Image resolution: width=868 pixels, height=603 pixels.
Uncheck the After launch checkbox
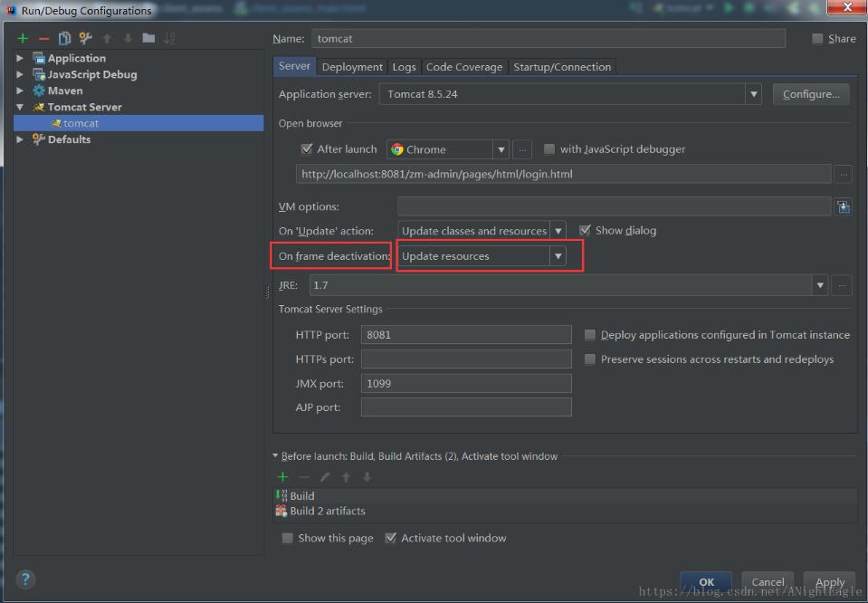click(x=307, y=149)
